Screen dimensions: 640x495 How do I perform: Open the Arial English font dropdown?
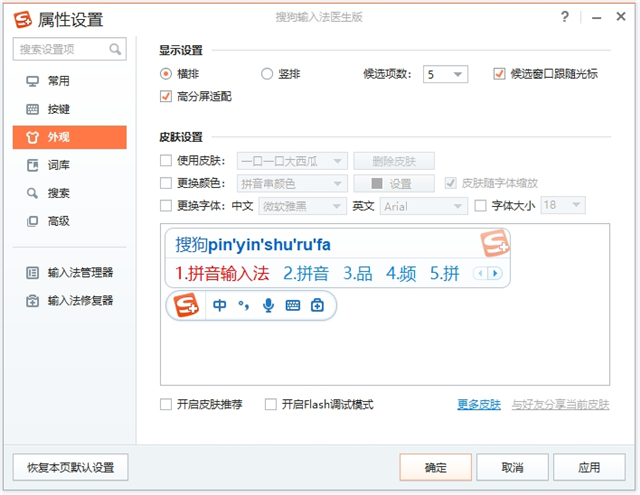(x=424, y=206)
